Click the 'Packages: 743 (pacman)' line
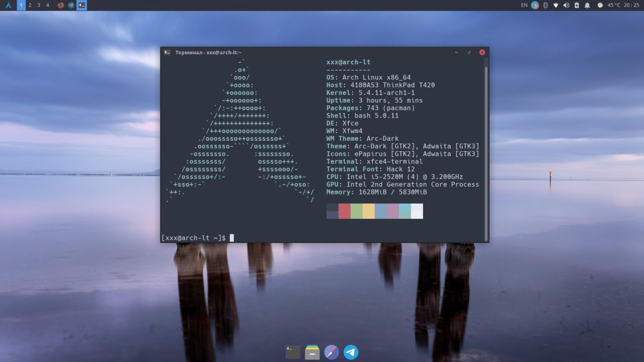This screenshot has width=644, height=362. [x=371, y=108]
